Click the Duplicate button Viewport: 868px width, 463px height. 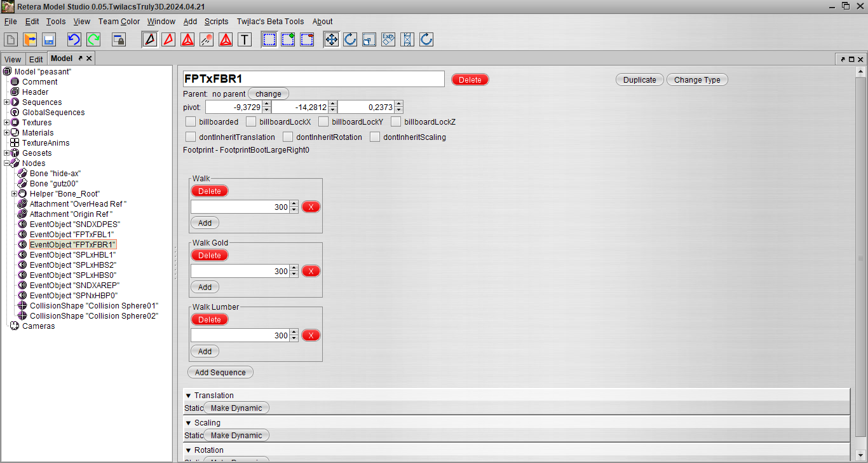tap(640, 80)
